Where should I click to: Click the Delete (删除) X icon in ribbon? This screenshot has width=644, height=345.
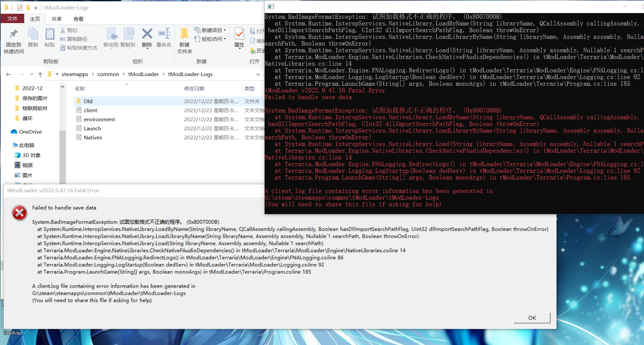147,34
